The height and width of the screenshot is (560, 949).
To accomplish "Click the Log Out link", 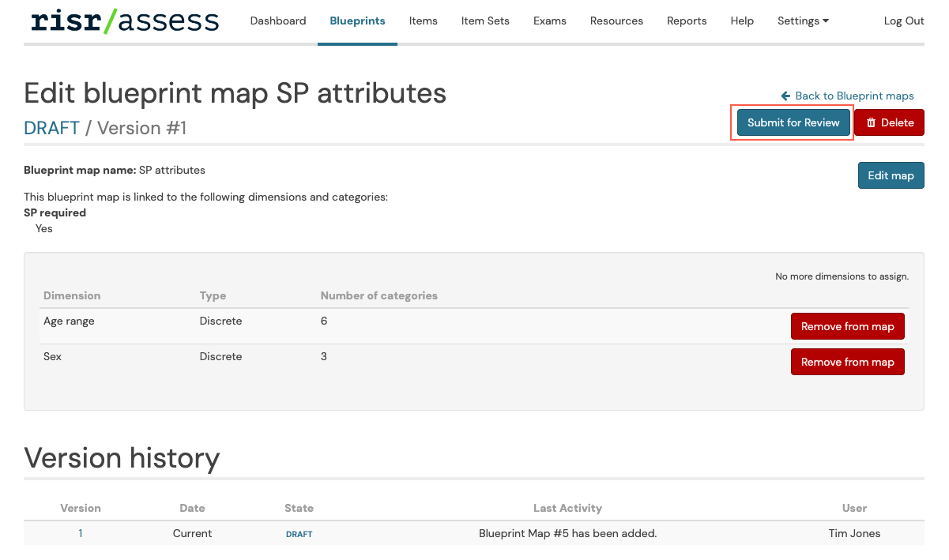I will pyautogui.click(x=904, y=21).
